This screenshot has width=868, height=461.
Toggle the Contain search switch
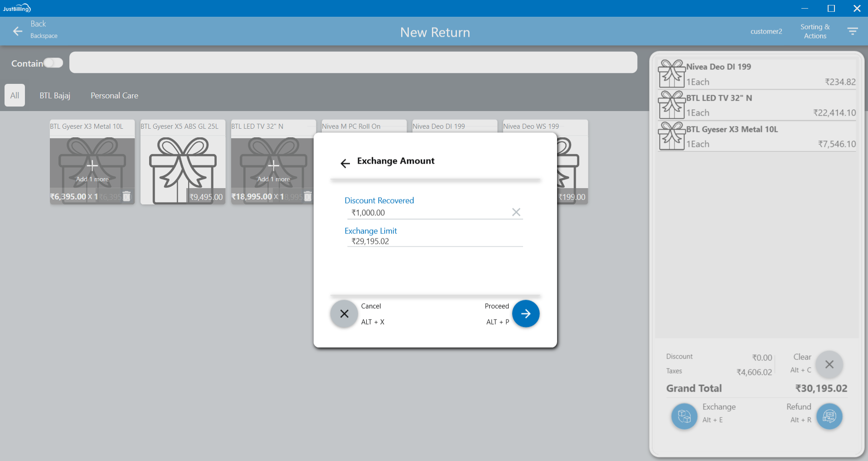click(53, 63)
